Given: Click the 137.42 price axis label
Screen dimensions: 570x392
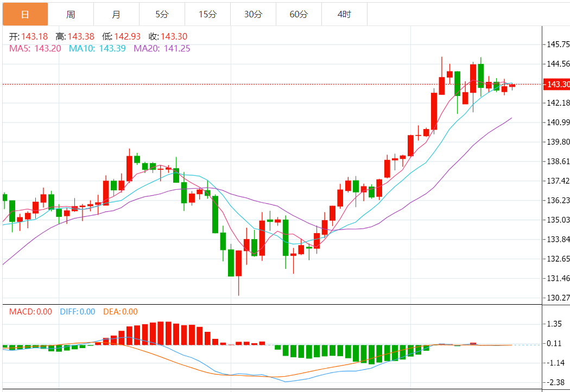Looking at the screenshot, I should pos(558,181).
